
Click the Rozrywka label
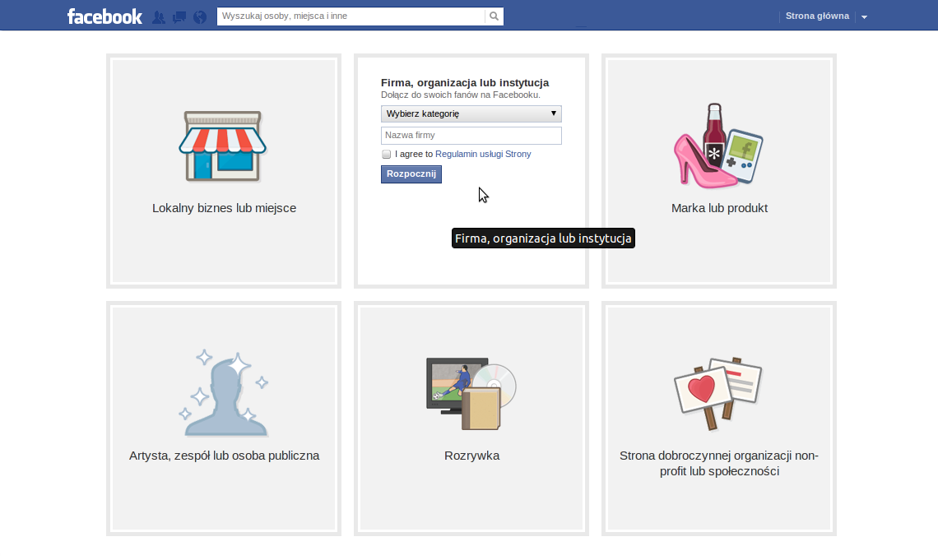click(x=472, y=456)
